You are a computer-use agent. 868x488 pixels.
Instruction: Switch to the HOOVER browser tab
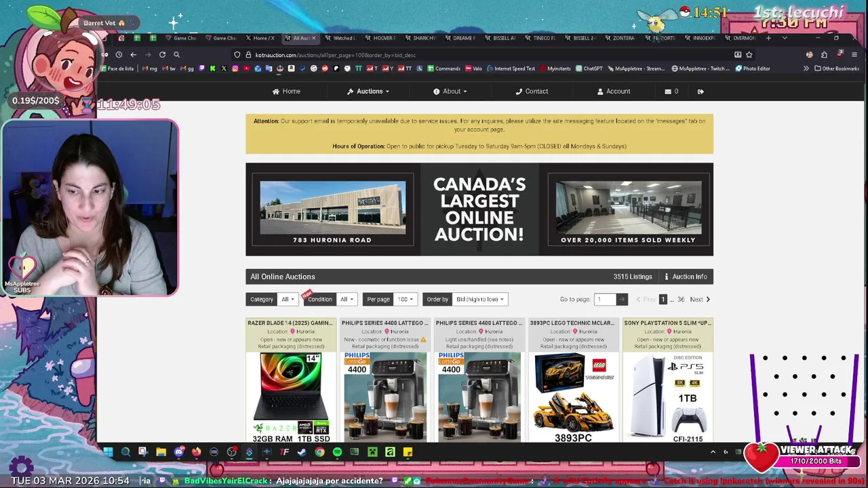380,38
